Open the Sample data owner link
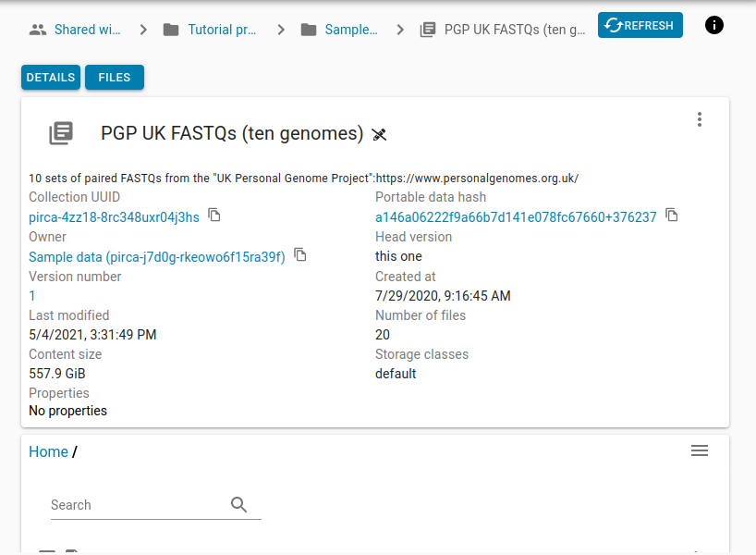 coord(157,257)
